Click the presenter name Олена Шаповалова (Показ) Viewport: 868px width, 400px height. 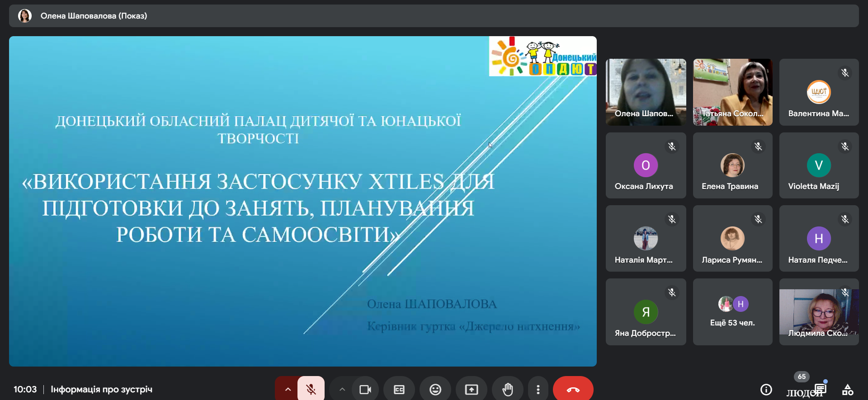[x=94, y=16]
